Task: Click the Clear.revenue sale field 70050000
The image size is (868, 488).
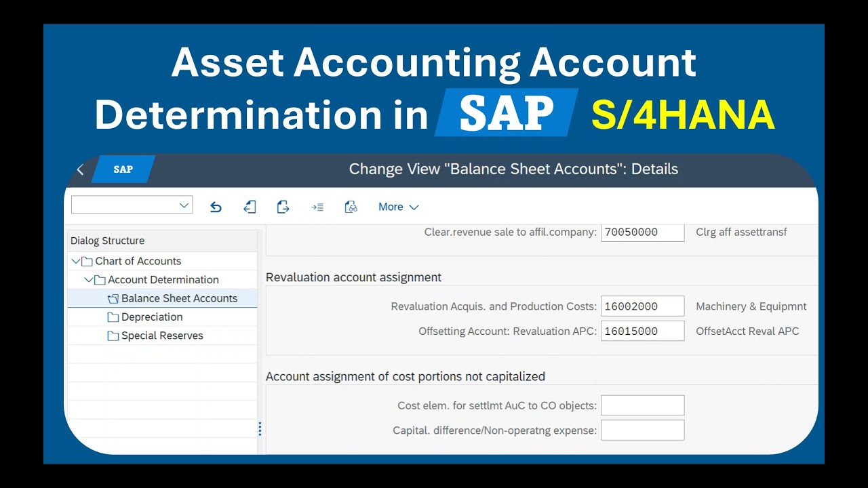Action: pos(642,232)
